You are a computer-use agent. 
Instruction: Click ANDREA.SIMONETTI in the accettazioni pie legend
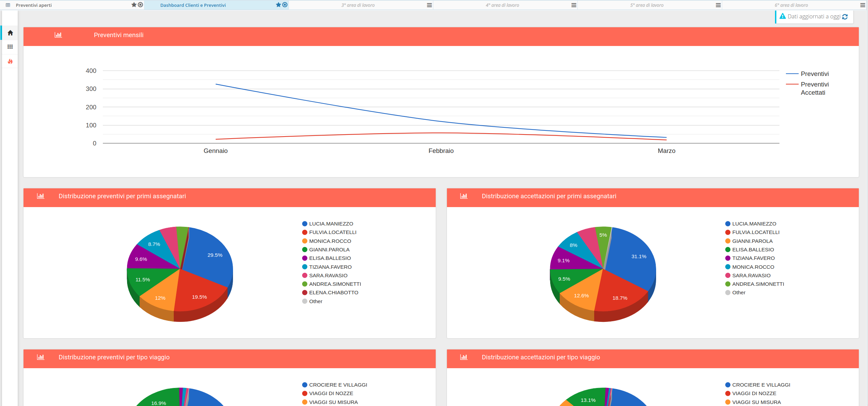[x=755, y=284]
